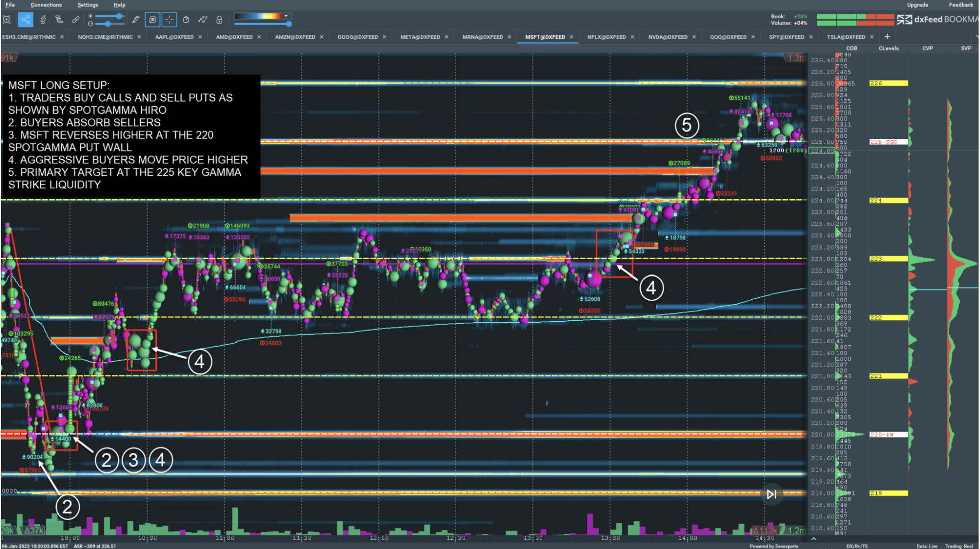Image resolution: width=980 pixels, height=549 pixels.
Task: Click the brightness sun icon
Action: [90, 16]
